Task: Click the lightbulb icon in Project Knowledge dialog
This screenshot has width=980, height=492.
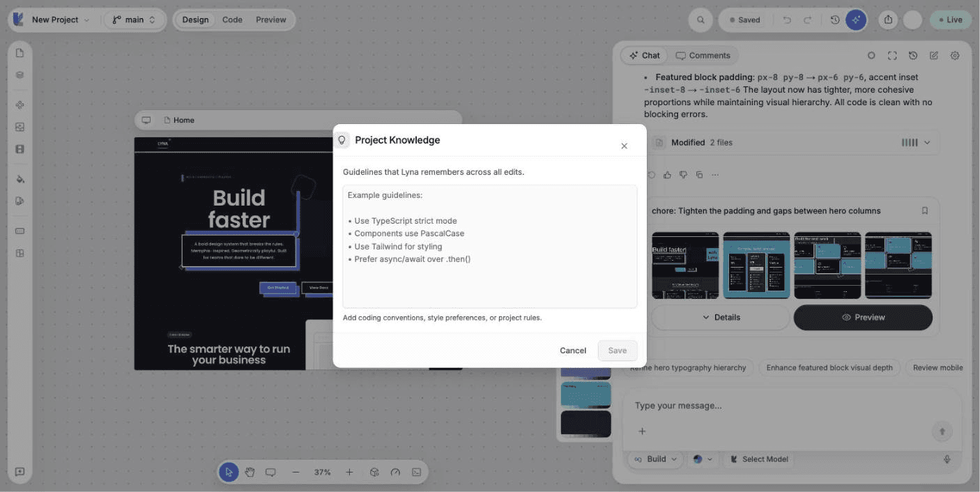Action: [342, 140]
